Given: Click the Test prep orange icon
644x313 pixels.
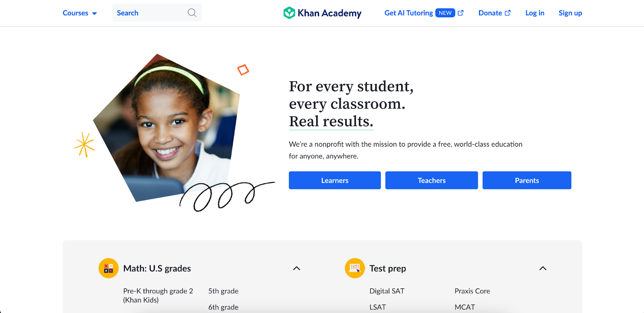Looking at the screenshot, I should click(355, 268).
